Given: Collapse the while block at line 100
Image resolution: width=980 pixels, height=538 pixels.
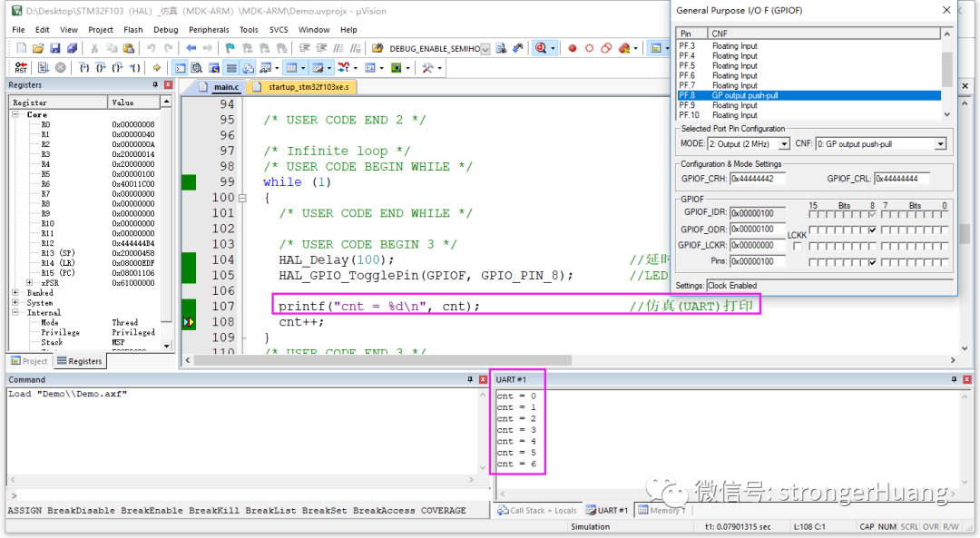Looking at the screenshot, I should click(x=242, y=198).
